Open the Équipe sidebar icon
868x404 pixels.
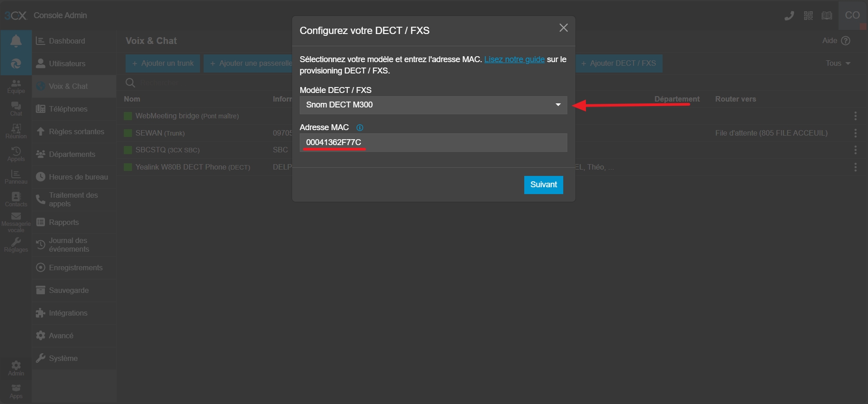coord(16,86)
